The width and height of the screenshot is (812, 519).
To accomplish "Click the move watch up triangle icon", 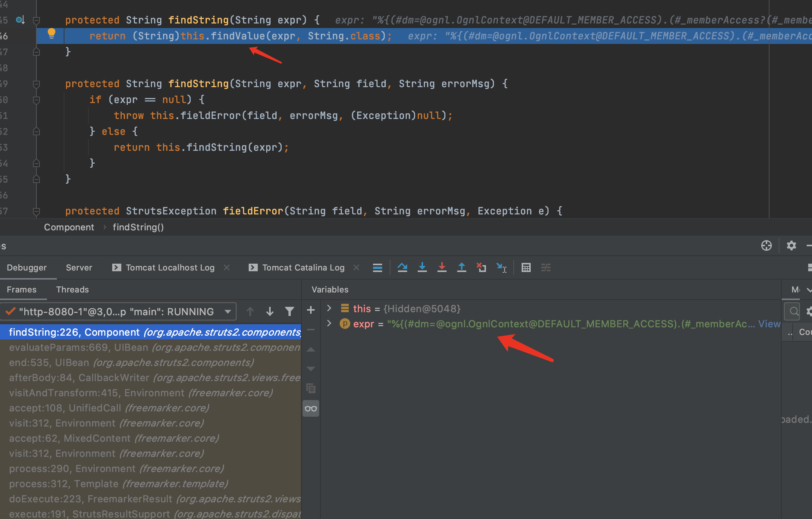I will 311,349.
